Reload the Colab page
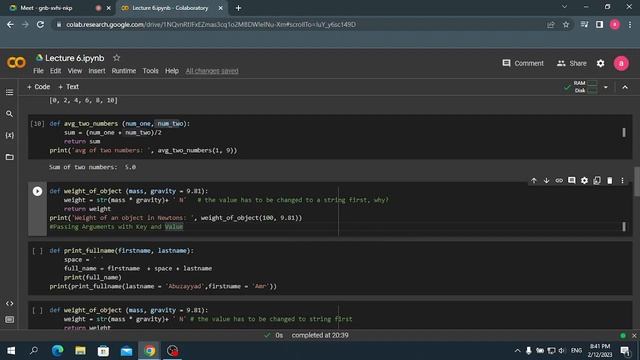This screenshot has width=640, height=360. tap(40, 24)
